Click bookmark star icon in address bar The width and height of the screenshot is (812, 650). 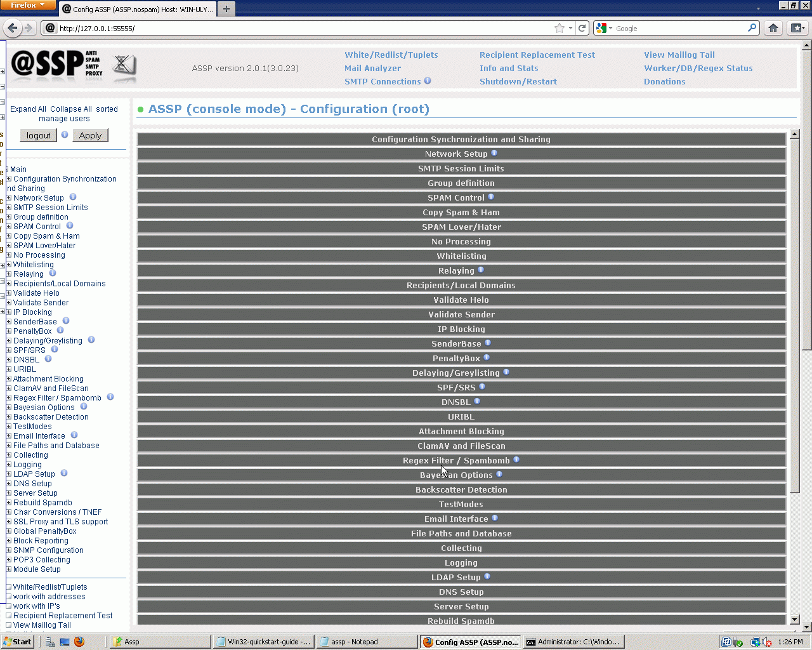coord(560,28)
